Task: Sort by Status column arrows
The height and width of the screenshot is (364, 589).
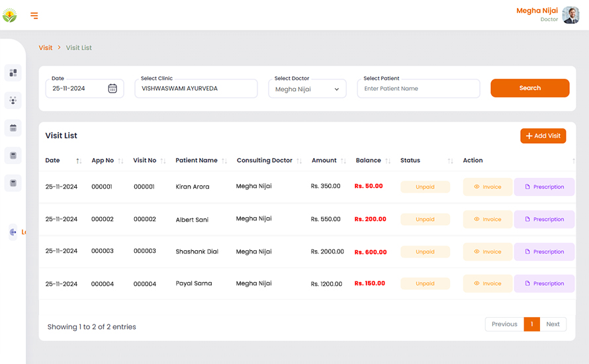Action: point(450,161)
